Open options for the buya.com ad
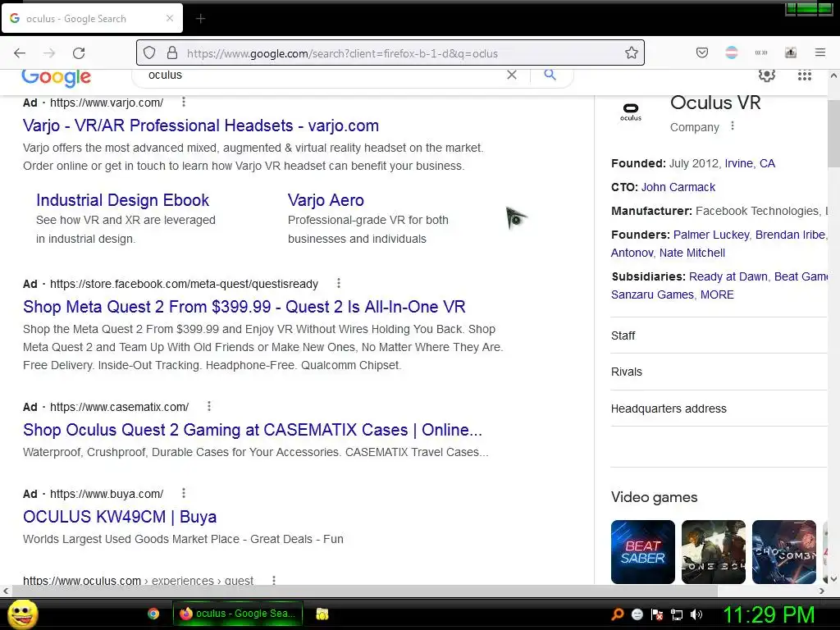The image size is (840, 630). [x=184, y=493]
